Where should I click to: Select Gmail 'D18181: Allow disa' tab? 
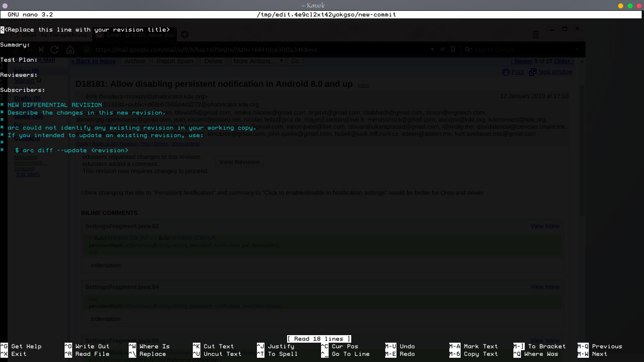click(135, 34)
